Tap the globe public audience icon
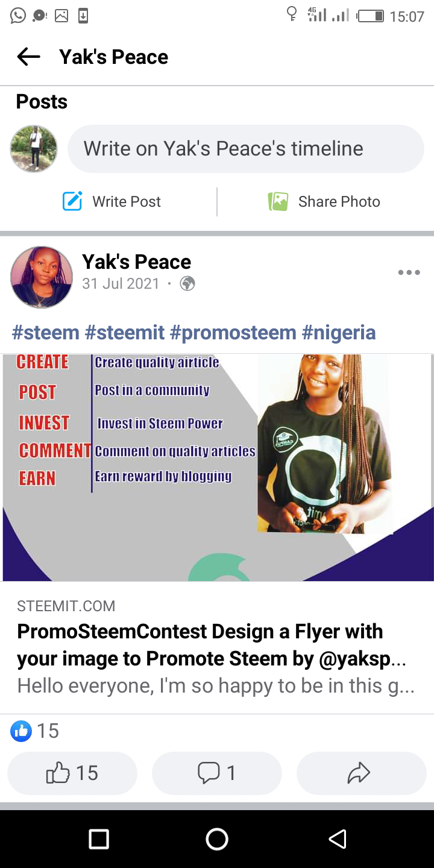Viewport: 434px width, 868px height. pyautogui.click(x=187, y=283)
